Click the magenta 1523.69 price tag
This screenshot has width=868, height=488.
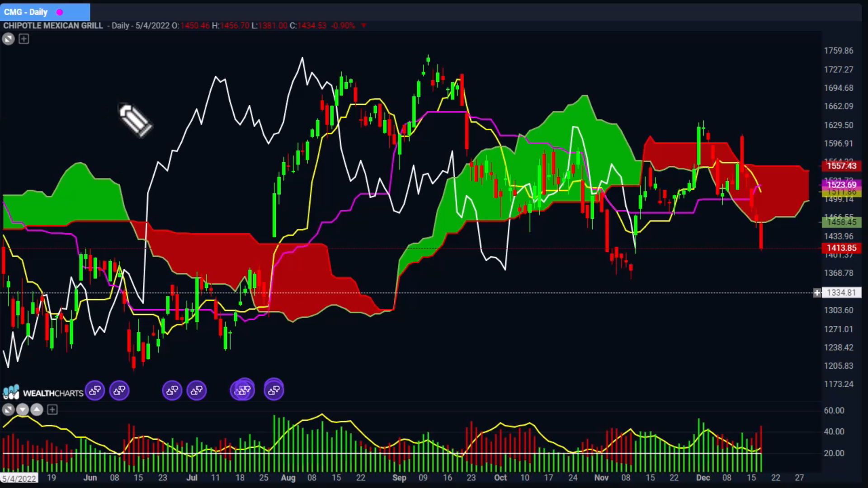[841, 184]
